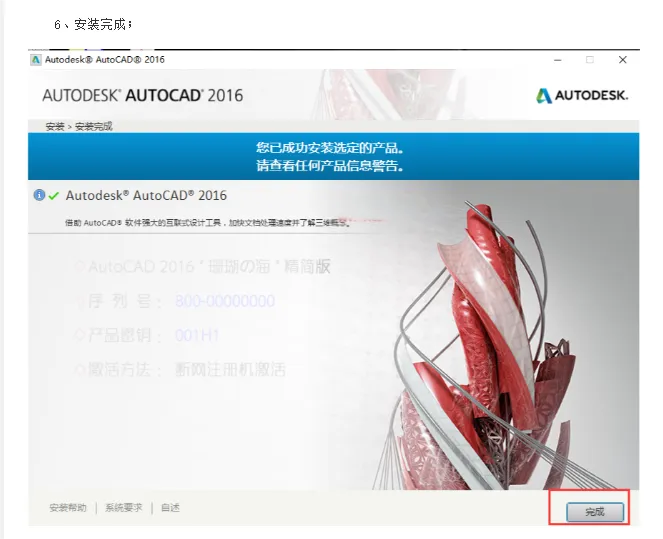Open the 安装帮助 installation help link

click(68, 507)
